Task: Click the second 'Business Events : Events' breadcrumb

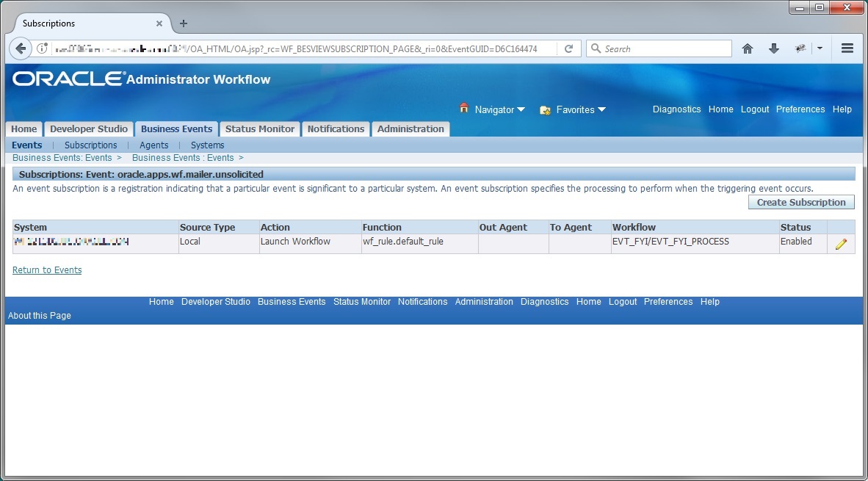Action: (183, 158)
